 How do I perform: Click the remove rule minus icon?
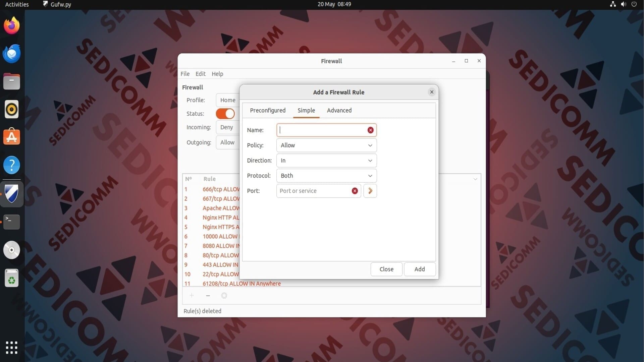[x=208, y=296]
